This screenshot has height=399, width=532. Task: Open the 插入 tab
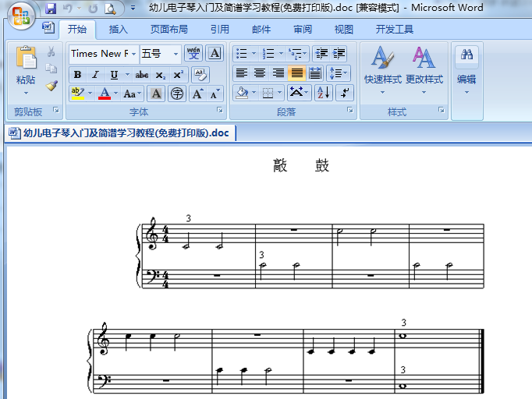pyautogui.click(x=118, y=30)
